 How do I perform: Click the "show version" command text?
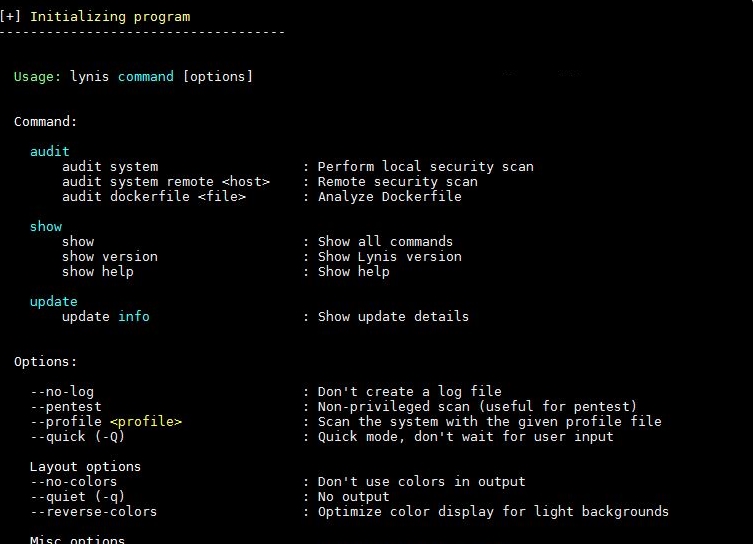(x=110, y=256)
